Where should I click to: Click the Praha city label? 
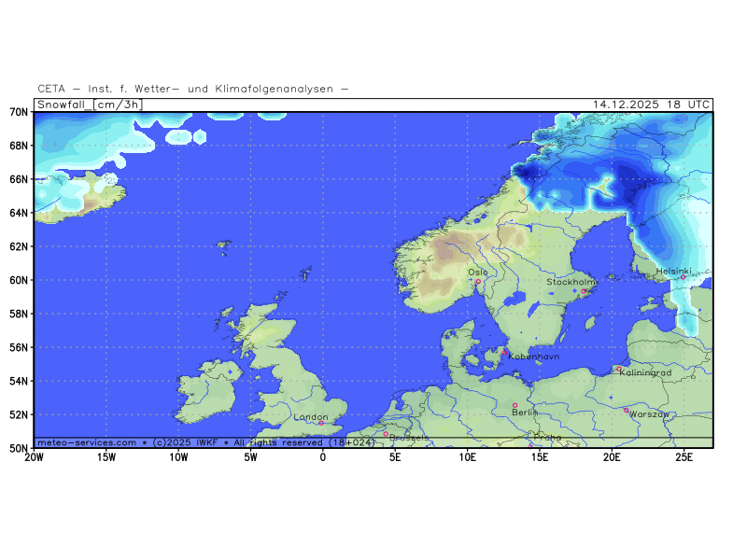pyautogui.click(x=547, y=437)
